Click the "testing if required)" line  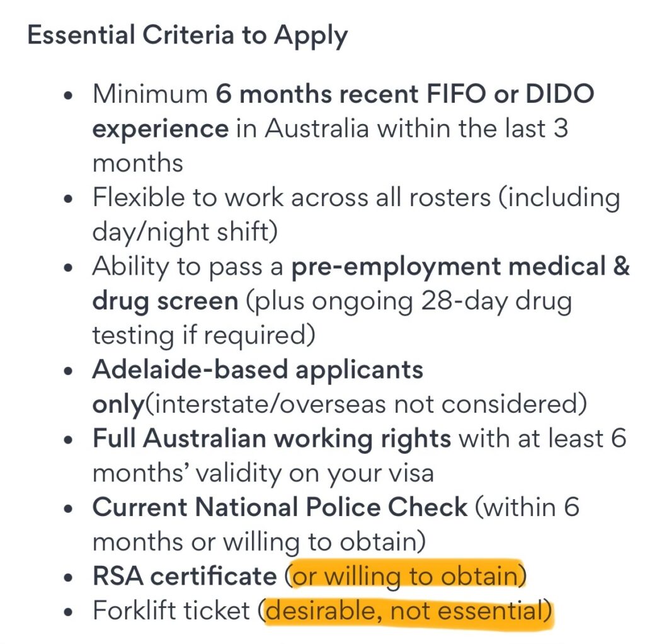(203, 335)
